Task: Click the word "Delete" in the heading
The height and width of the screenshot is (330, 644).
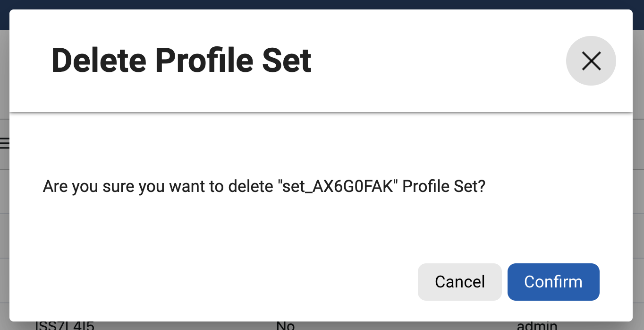Action: pyautogui.click(x=98, y=61)
